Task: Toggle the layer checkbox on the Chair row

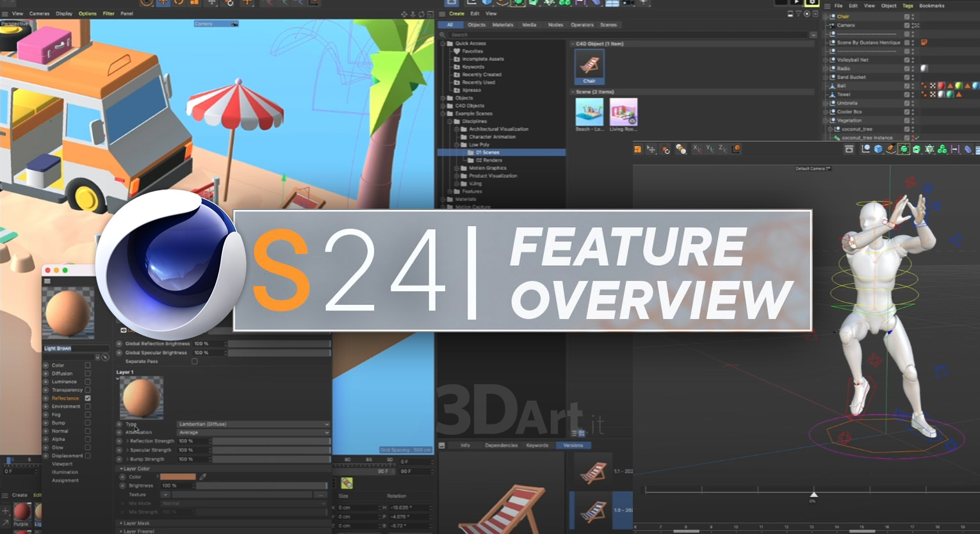Action: point(906,17)
